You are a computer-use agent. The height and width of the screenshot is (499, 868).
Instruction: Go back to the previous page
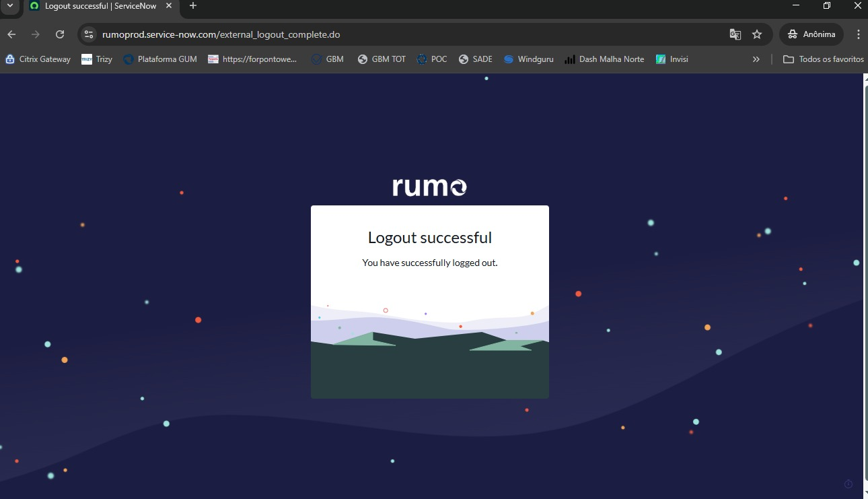[x=11, y=34]
